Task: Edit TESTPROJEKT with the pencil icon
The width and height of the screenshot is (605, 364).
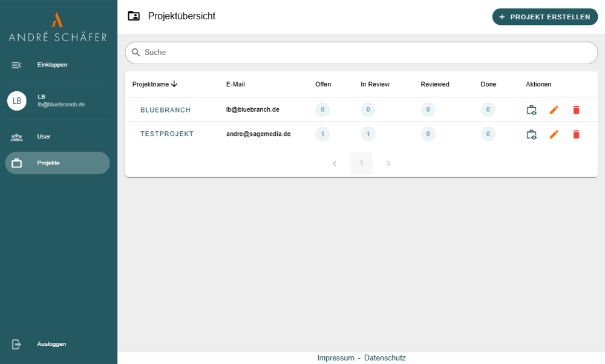Action: (x=554, y=134)
